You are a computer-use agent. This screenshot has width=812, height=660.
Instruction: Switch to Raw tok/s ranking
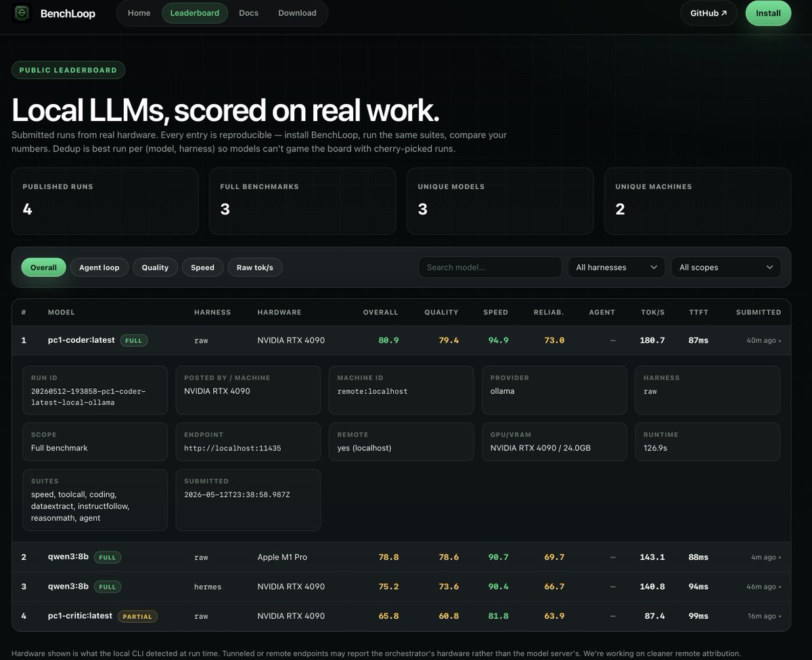coord(254,267)
